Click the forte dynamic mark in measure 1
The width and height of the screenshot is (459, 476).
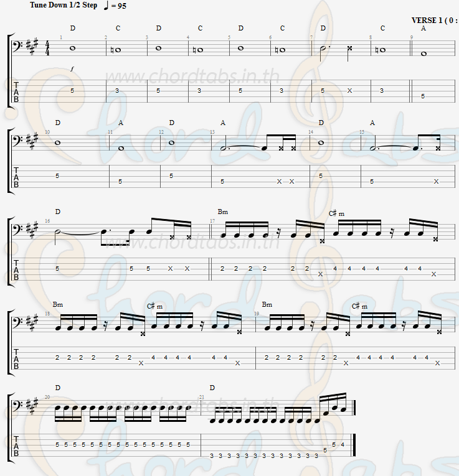(x=72, y=69)
